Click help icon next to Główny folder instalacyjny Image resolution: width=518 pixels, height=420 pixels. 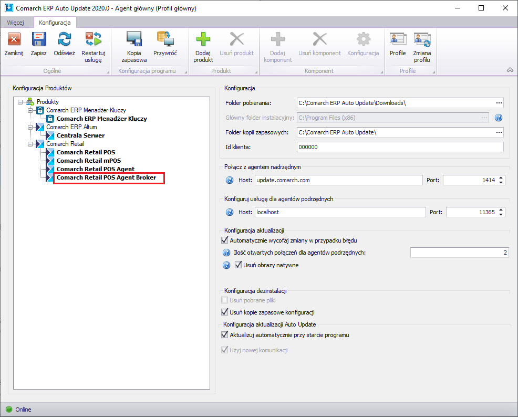[499, 118]
